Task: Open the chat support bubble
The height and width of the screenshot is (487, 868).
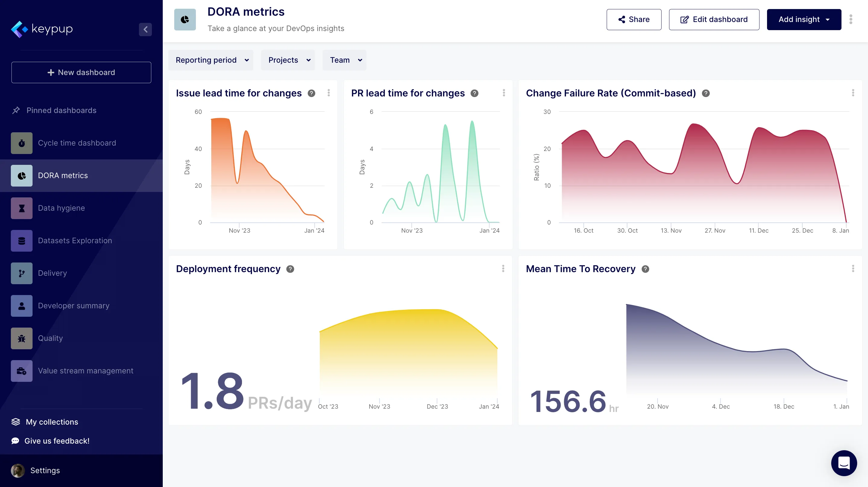Action: point(844,463)
